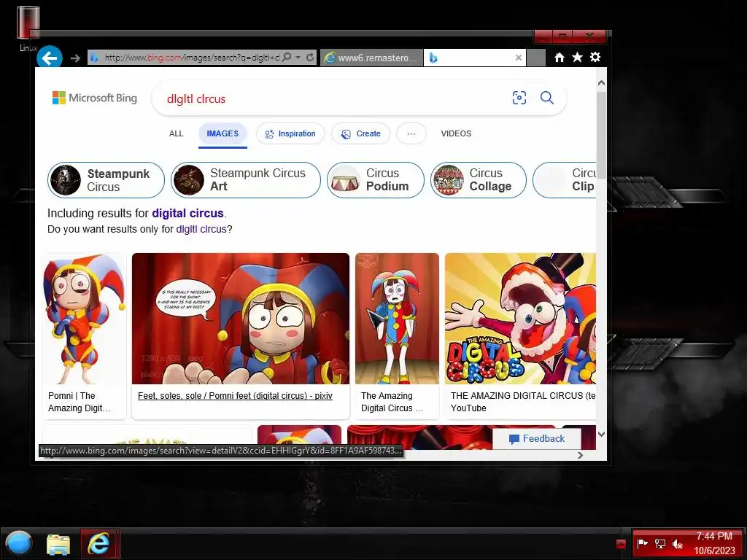This screenshot has width=747, height=560.
Task: Select the IMAGES results tab
Action: pos(222,134)
